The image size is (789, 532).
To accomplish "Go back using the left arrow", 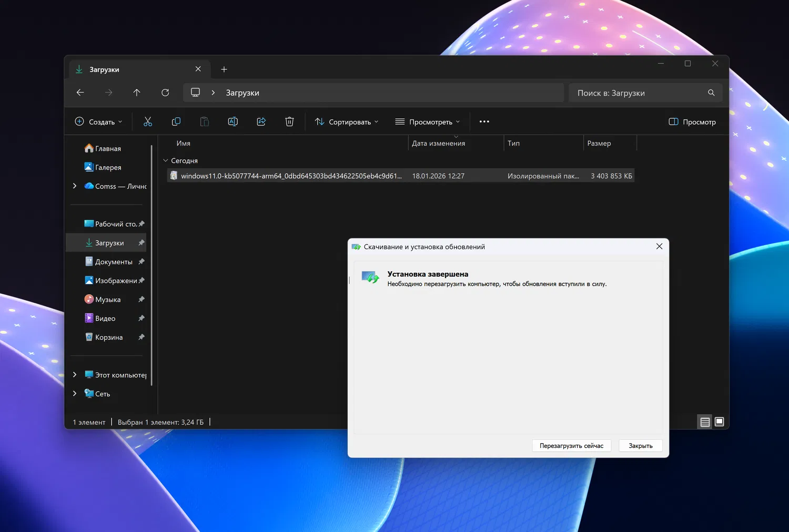I will (80, 93).
